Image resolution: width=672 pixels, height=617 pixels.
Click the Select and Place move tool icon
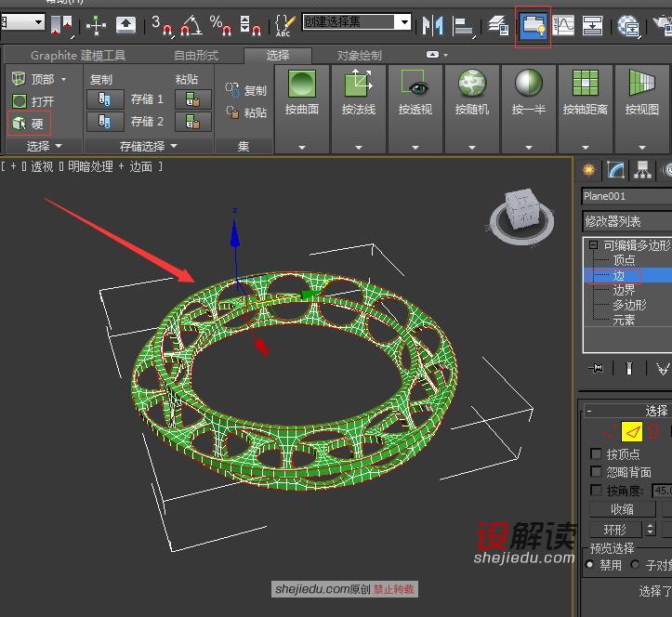tap(96, 25)
